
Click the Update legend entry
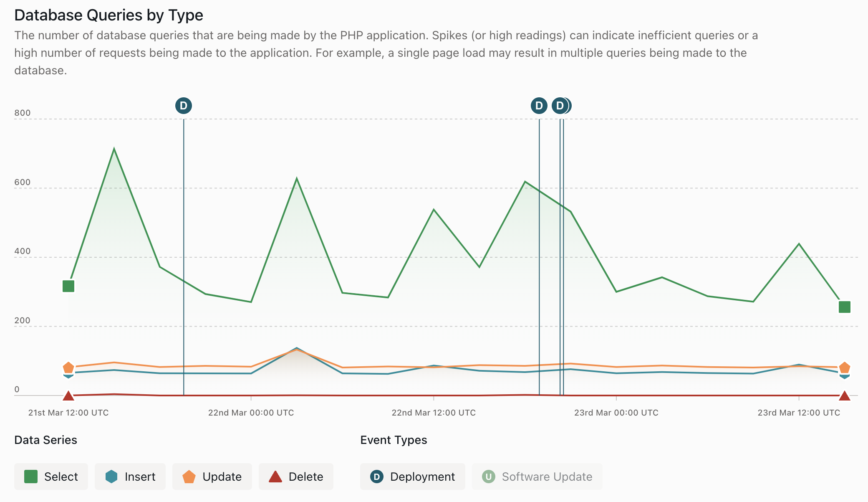pyautogui.click(x=212, y=477)
